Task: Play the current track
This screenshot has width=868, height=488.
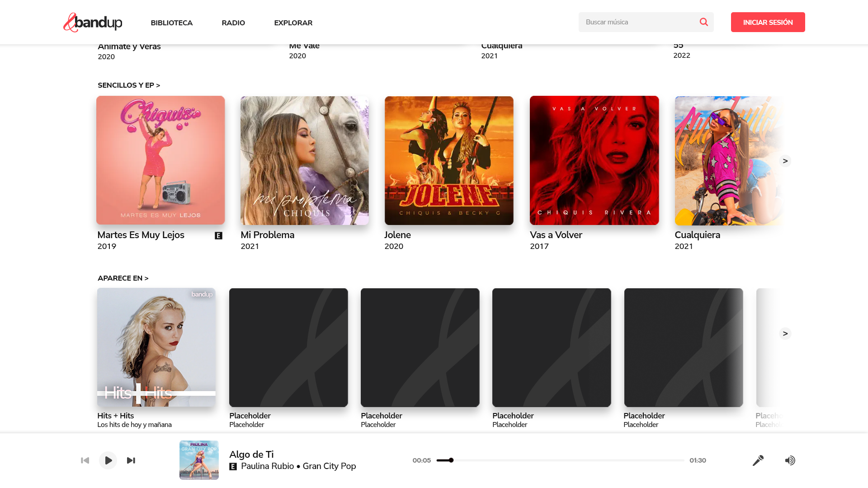Action: point(108,460)
